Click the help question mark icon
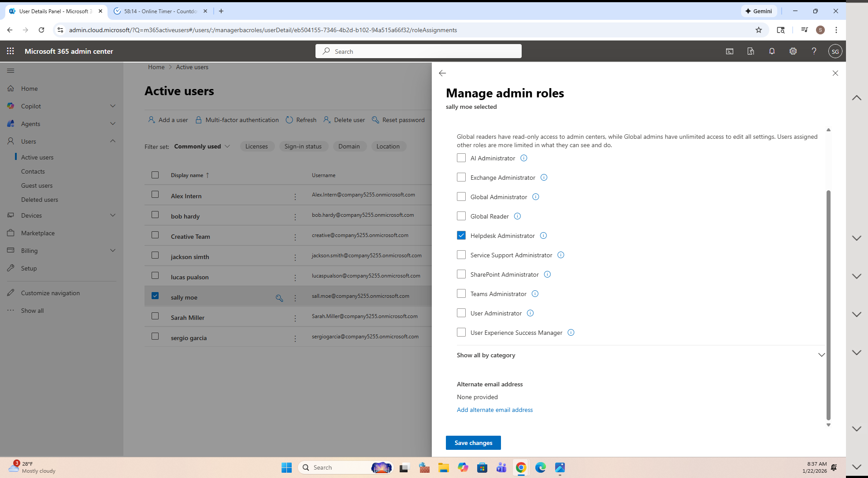868x478 pixels. point(814,51)
